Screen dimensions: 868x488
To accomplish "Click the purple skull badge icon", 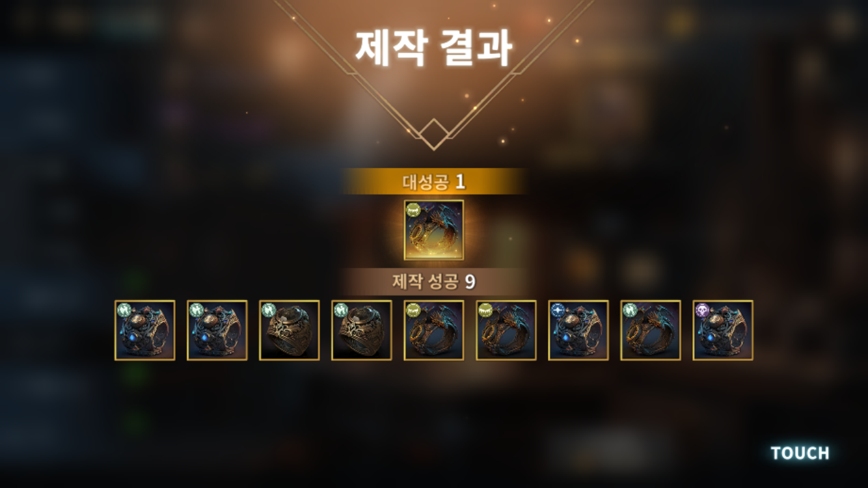I will pos(703,310).
